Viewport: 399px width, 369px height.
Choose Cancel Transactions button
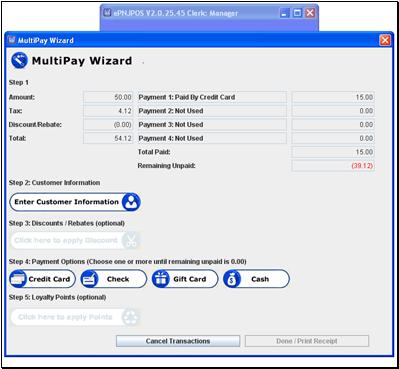178,341
